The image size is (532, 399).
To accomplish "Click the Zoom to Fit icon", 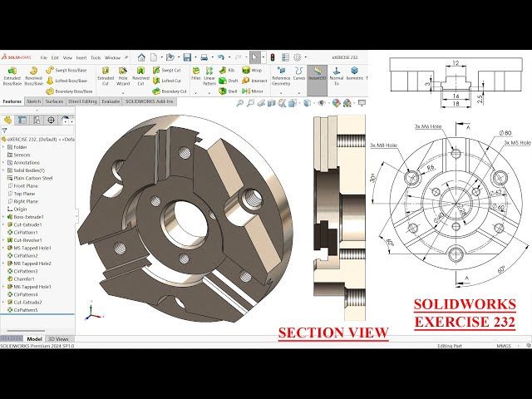I will coord(240,103).
